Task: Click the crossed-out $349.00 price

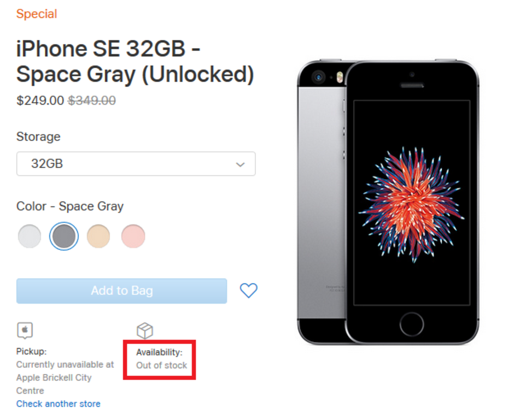Action: (x=92, y=101)
